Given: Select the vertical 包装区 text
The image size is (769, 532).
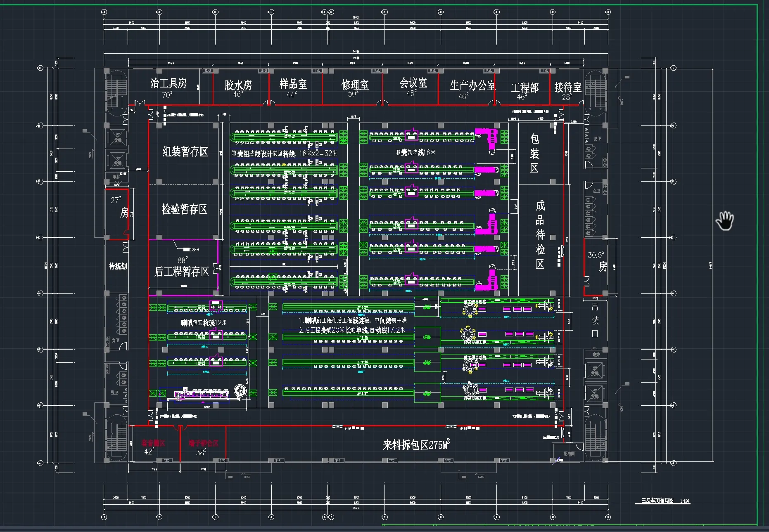Looking at the screenshot, I should click(x=534, y=154).
